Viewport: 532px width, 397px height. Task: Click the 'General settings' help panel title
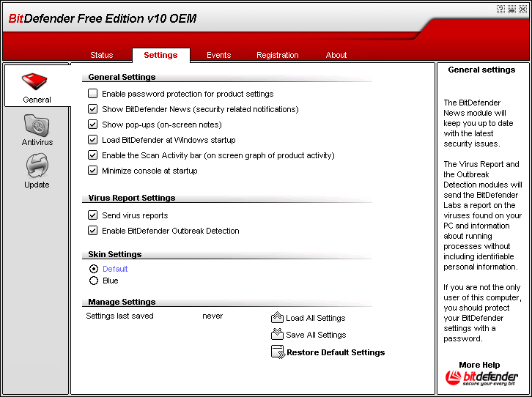coord(481,70)
